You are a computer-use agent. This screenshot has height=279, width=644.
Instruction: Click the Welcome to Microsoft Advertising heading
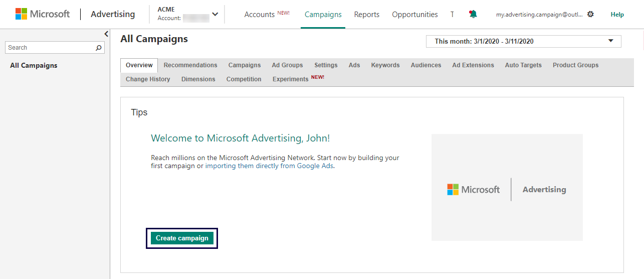241,138
